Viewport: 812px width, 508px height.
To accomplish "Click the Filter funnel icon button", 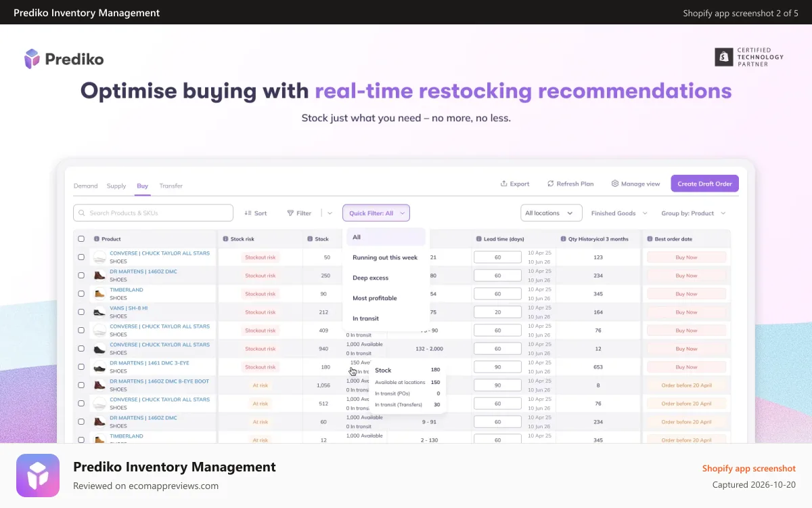I will [x=299, y=213].
